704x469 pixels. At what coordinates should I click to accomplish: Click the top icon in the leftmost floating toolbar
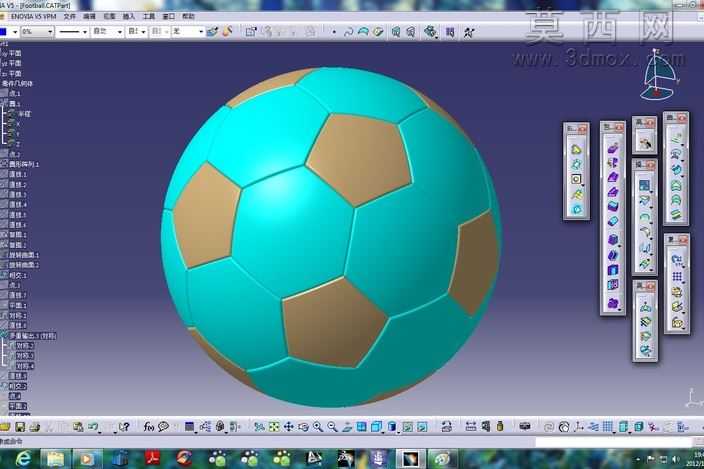pos(576,149)
